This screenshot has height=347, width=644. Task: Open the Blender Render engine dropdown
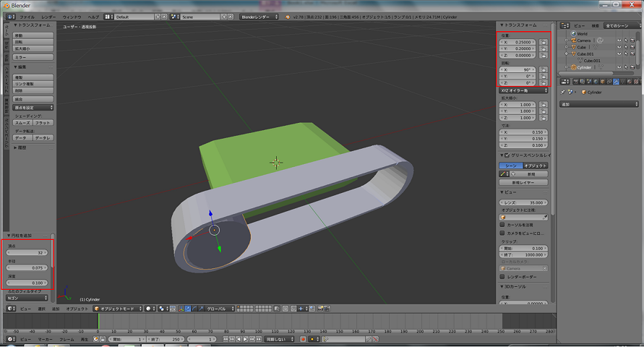pyautogui.click(x=259, y=16)
